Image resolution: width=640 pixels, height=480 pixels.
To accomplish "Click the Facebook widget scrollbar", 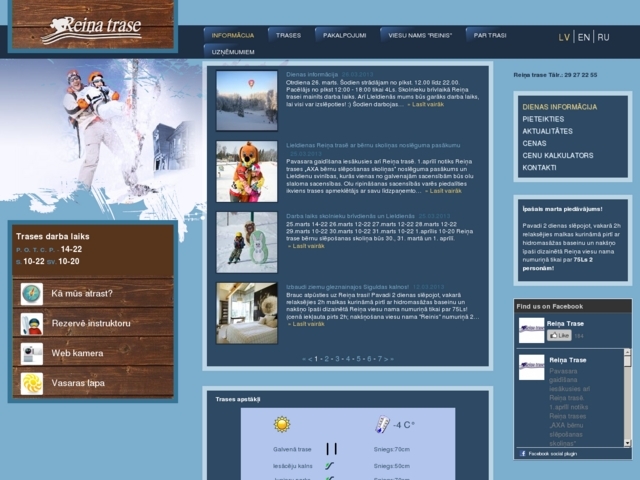I will click(627, 400).
